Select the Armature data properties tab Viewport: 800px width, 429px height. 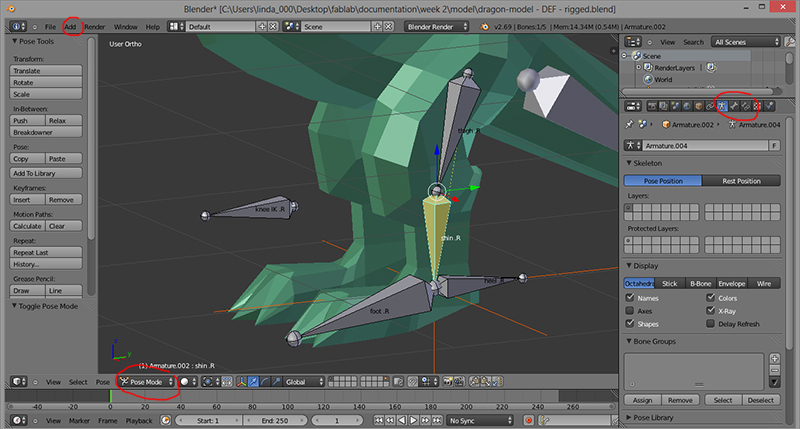[x=722, y=106]
